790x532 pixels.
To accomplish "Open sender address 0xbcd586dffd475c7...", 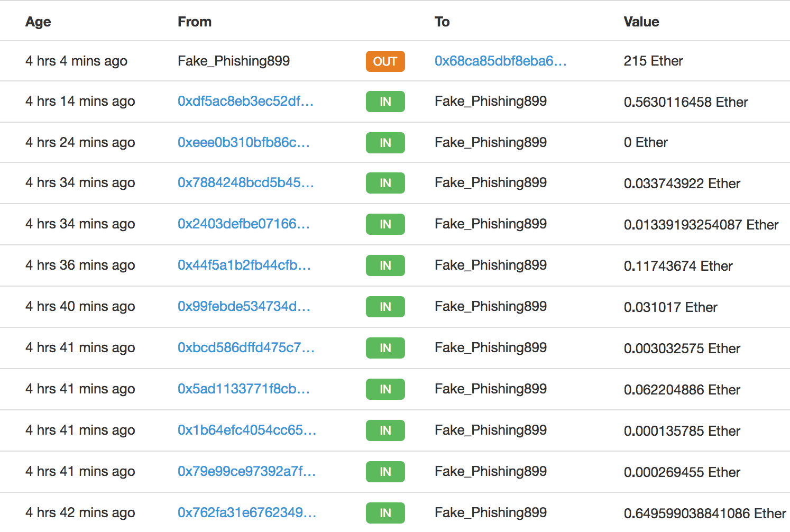I will 246,347.
